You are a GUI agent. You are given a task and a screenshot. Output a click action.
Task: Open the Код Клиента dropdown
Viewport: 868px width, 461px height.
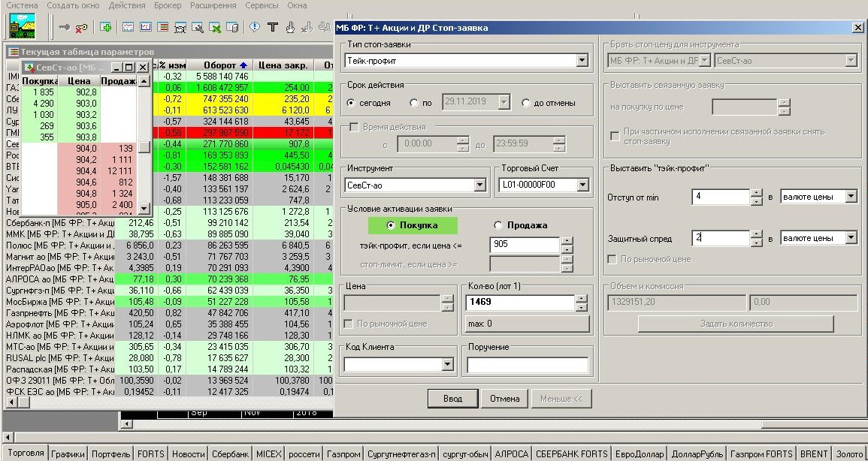tap(447, 365)
